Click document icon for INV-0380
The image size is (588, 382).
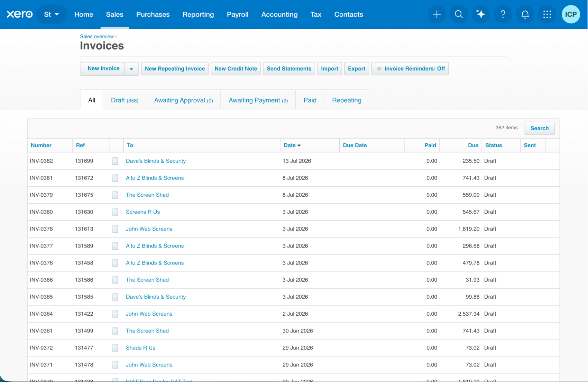115,212
